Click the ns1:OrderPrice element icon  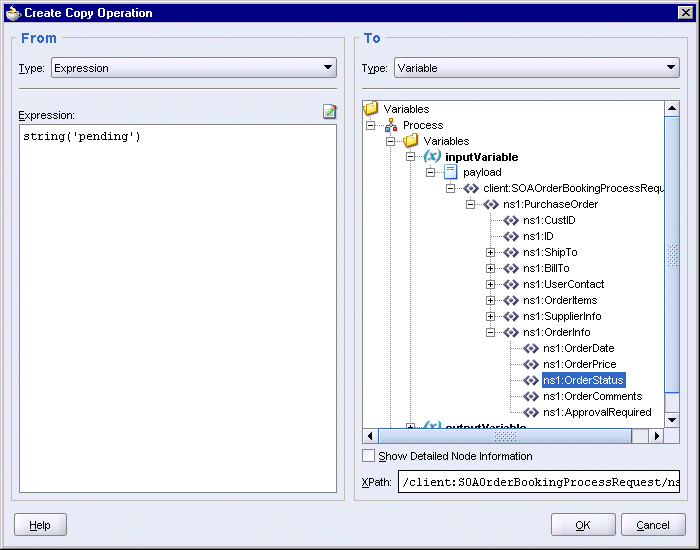click(531, 364)
